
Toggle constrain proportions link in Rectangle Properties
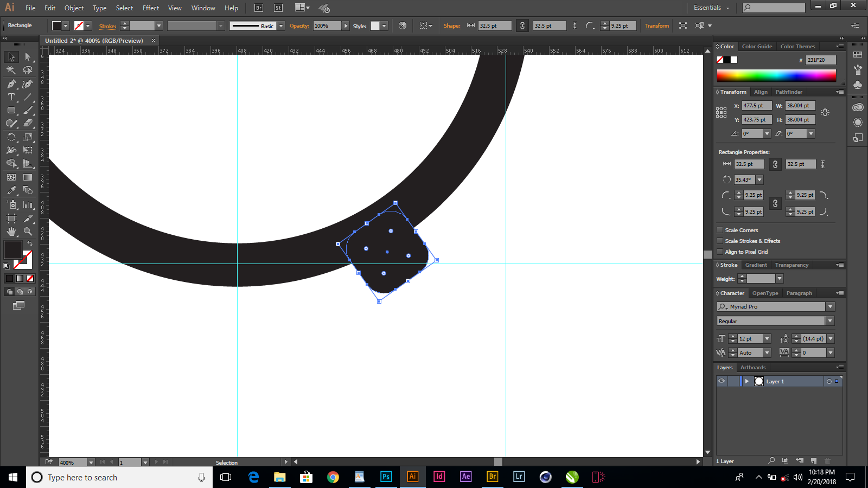tap(775, 164)
